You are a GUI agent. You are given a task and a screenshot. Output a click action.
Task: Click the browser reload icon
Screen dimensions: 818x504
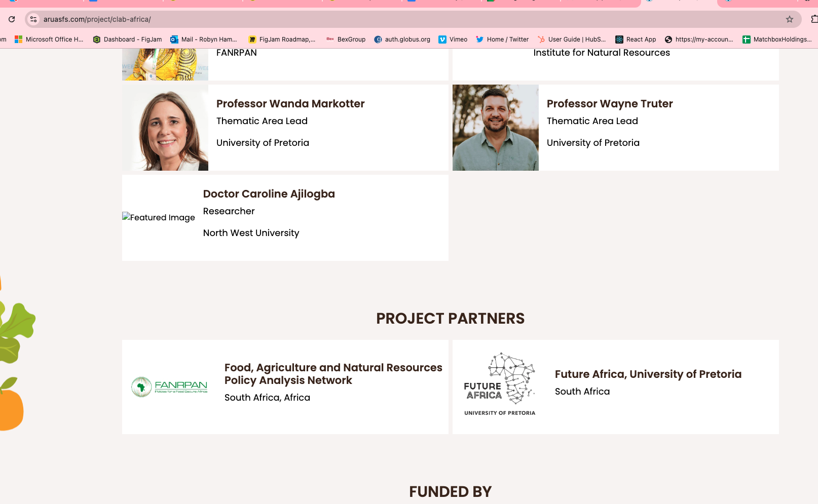point(12,19)
